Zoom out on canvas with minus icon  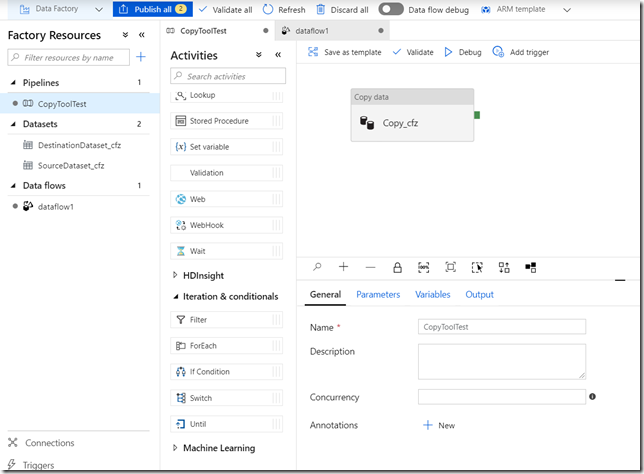(x=370, y=267)
